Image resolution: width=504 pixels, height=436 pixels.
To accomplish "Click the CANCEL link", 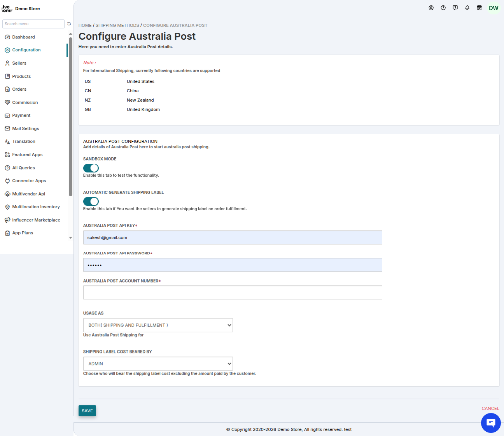I will click(490, 408).
